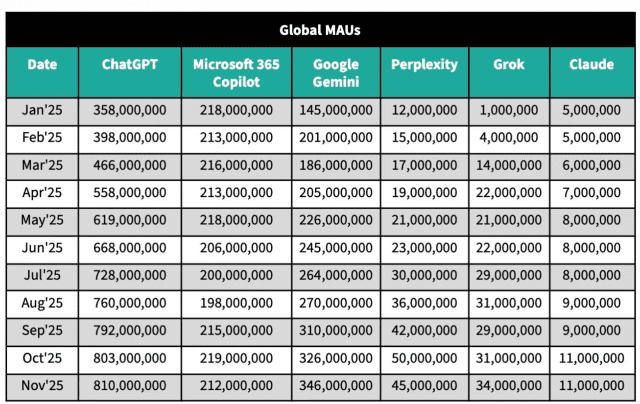
Task: Click the Global MAUs table title
Action: click(320, 30)
